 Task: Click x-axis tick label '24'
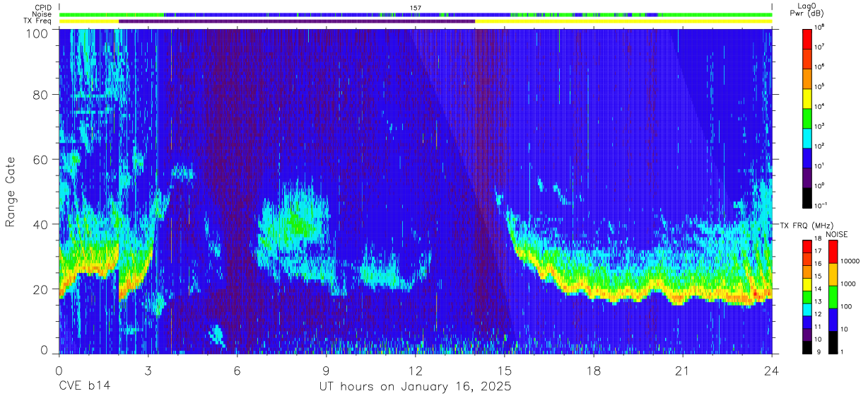point(772,371)
